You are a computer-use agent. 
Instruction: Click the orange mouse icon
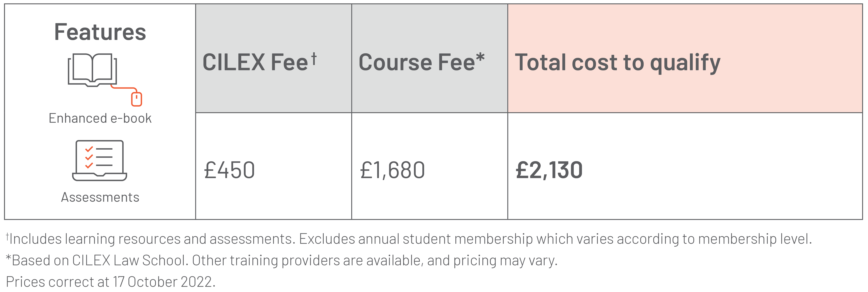(136, 99)
